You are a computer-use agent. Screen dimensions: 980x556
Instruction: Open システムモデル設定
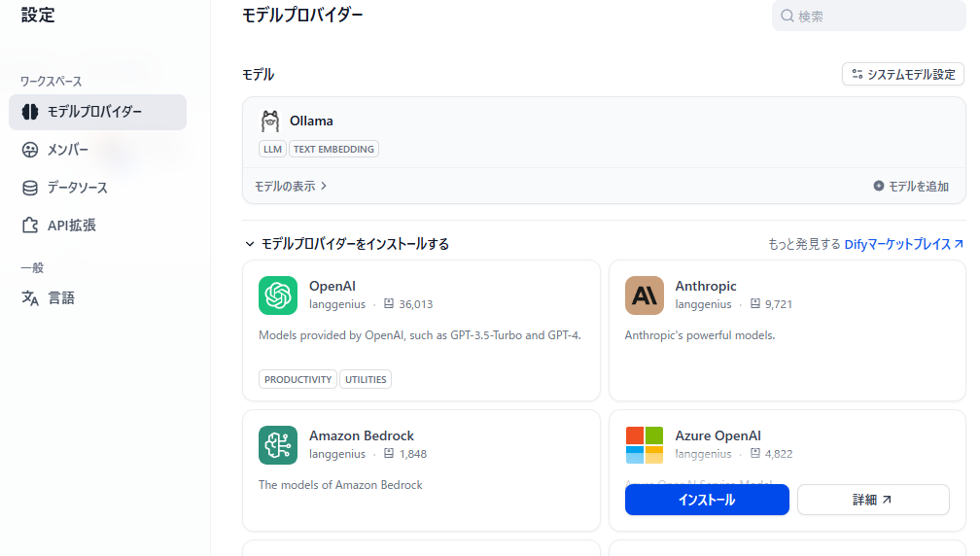click(903, 74)
